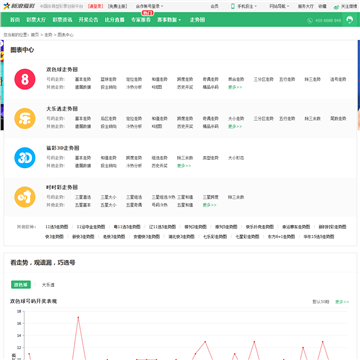Open the 大乐透走势图 heading link

[62, 109]
